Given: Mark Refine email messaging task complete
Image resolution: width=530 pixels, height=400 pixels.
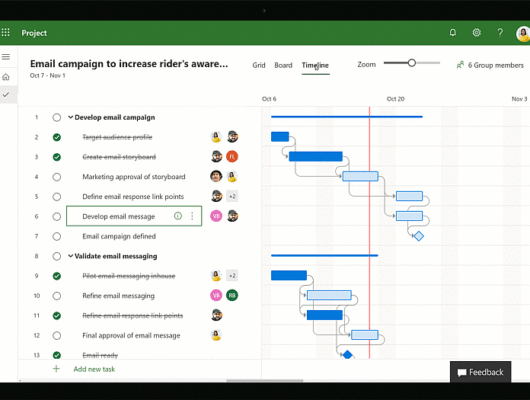Looking at the screenshot, I should (57, 296).
